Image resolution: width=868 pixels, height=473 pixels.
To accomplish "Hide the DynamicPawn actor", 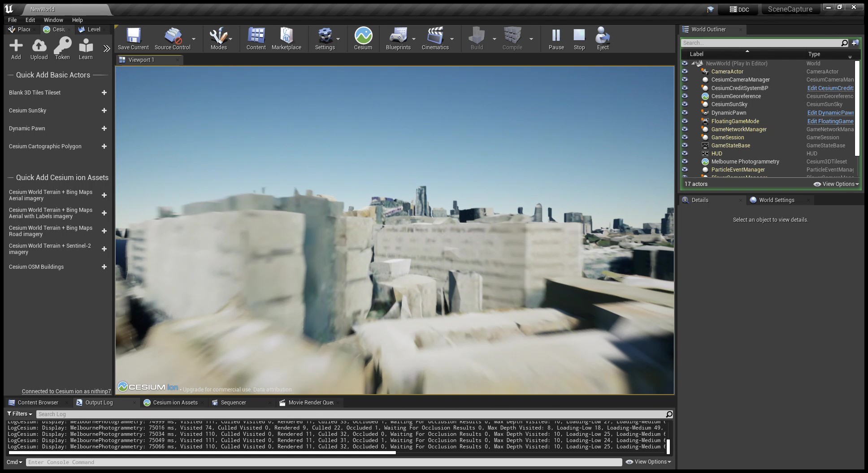I will pos(685,113).
